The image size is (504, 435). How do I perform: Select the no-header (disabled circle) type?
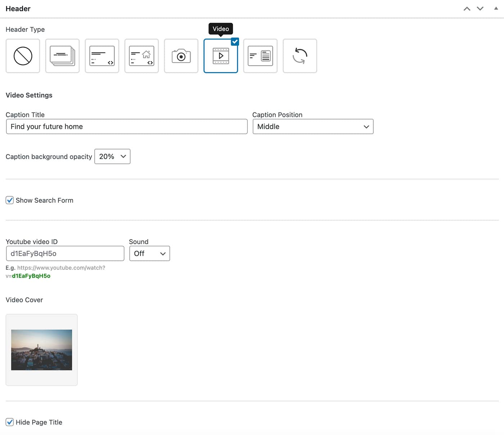point(23,56)
